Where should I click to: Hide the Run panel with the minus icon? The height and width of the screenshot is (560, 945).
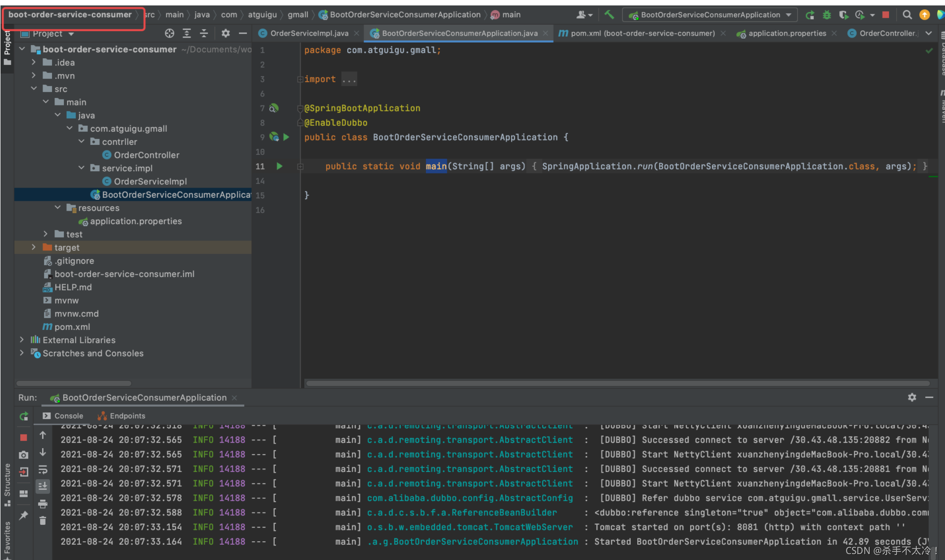[x=929, y=397]
